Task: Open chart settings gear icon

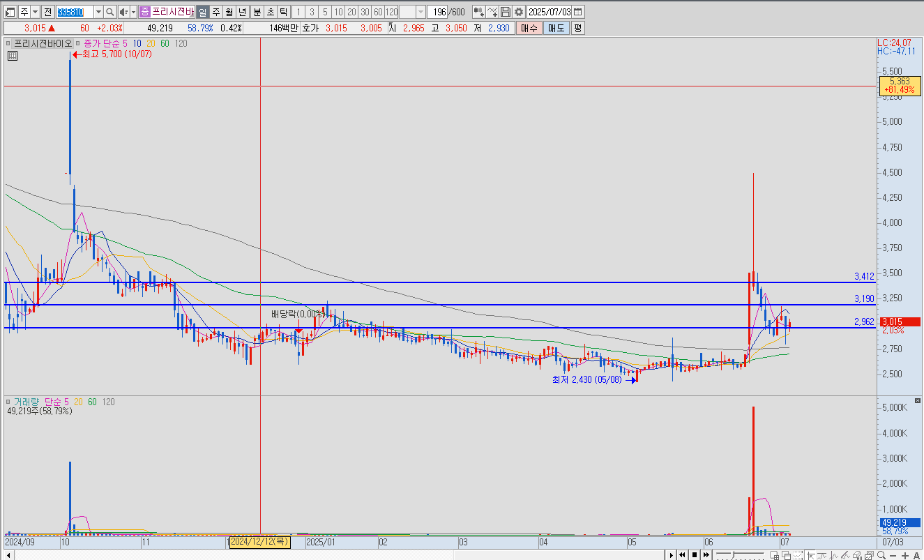Action: point(519,12)
